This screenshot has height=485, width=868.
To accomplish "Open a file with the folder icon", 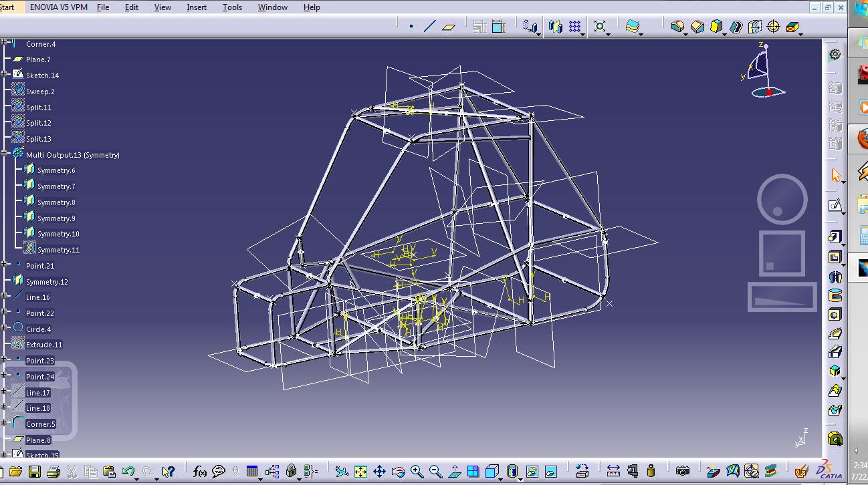I will [15, 472].
